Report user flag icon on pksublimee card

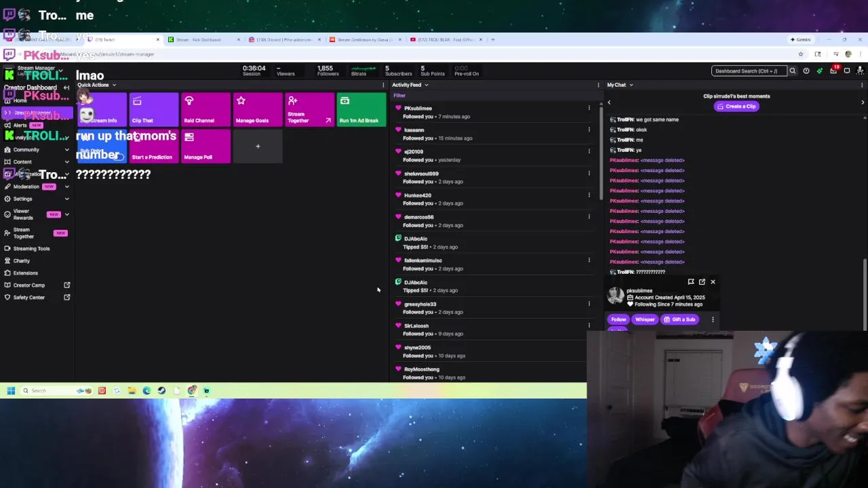pyautogui.click(x=690, y=282)
